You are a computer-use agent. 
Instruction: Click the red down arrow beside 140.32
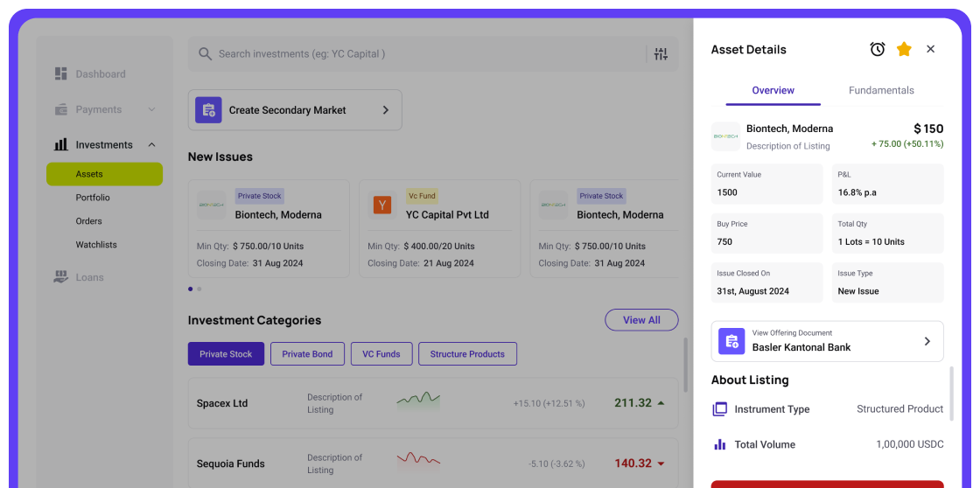point(661,464)
